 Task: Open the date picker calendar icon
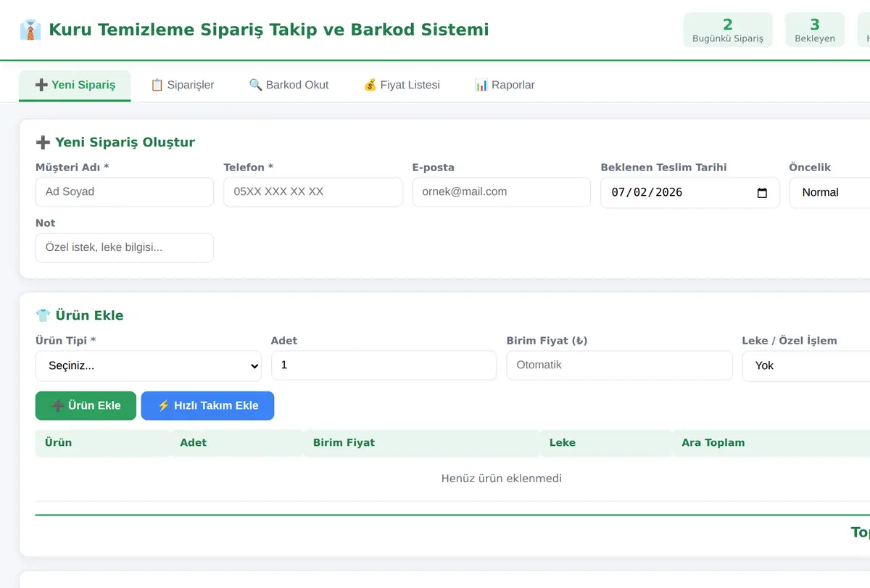(x=762, y=193)
